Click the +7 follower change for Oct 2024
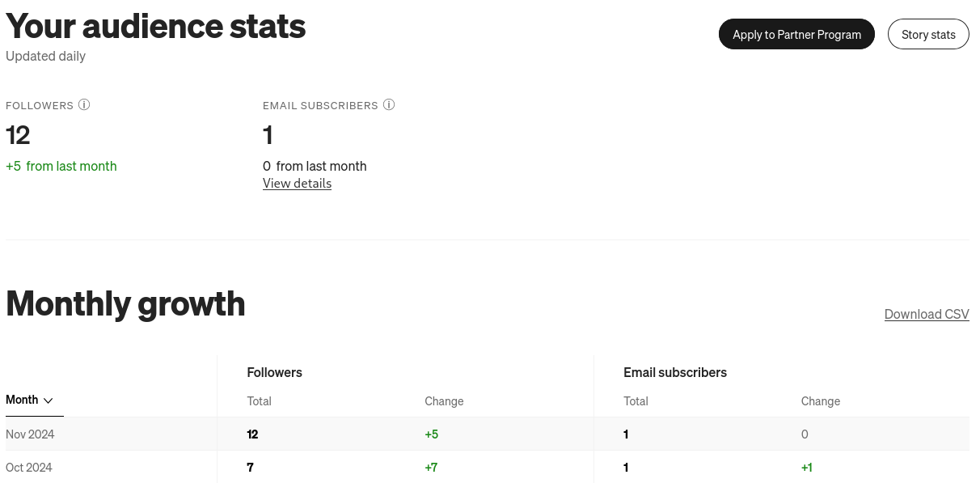 pos(431,468)
